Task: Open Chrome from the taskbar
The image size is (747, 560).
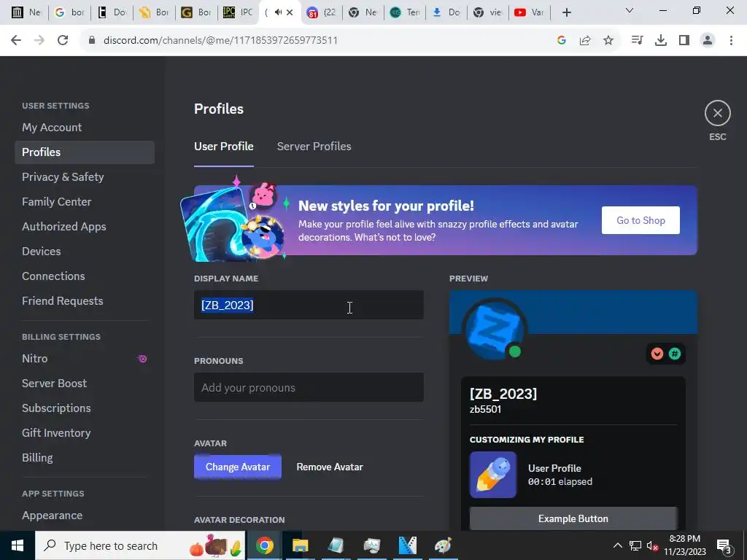Action: (x=265, y=545)
